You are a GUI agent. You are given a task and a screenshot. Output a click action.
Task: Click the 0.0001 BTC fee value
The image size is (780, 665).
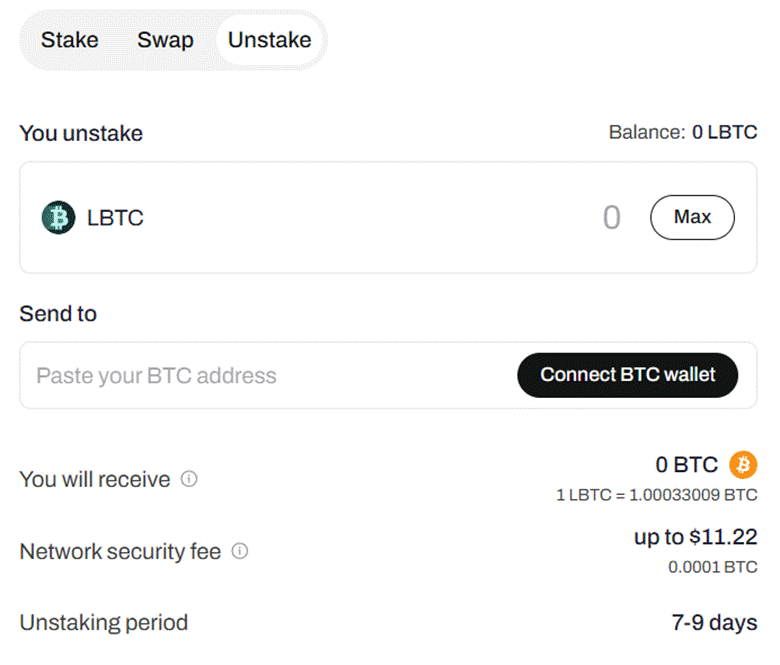[x=712, y=567]
